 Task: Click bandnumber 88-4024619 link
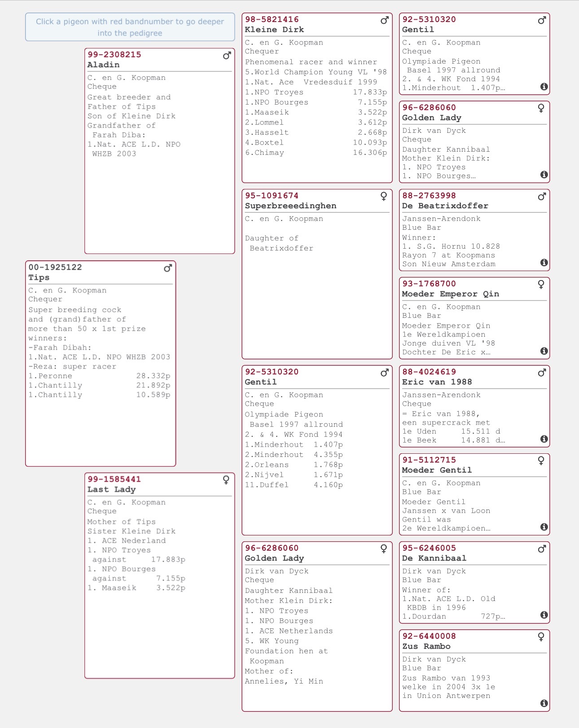pyautogui.click(x=429, y=372)
